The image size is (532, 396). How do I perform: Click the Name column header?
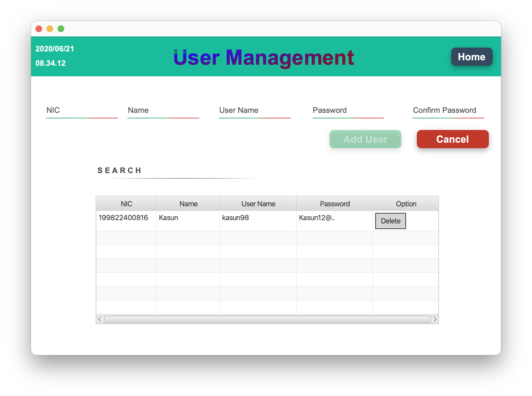pos(188,203)
